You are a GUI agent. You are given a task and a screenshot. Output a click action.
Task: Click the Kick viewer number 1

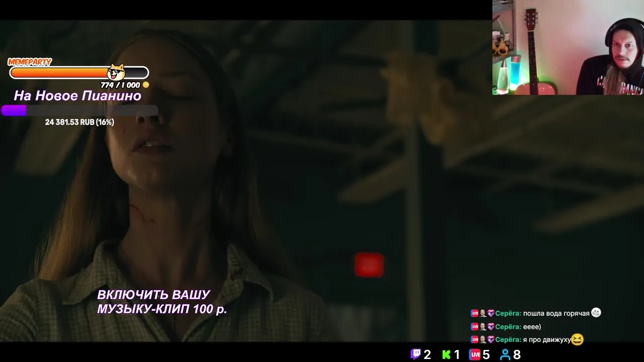pyautogui.click(x=457, y=355)
